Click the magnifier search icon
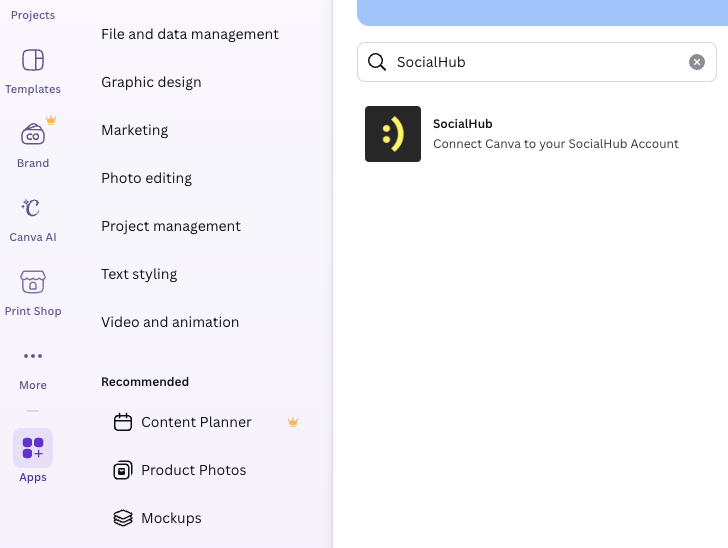This screenshot has height=548, width=728. 377,62
